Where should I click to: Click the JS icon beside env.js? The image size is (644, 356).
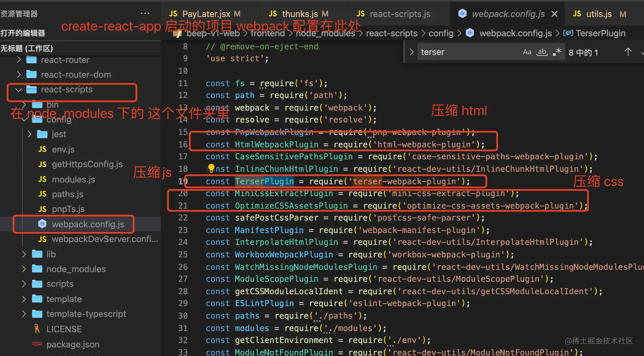[x=42, y=149]
